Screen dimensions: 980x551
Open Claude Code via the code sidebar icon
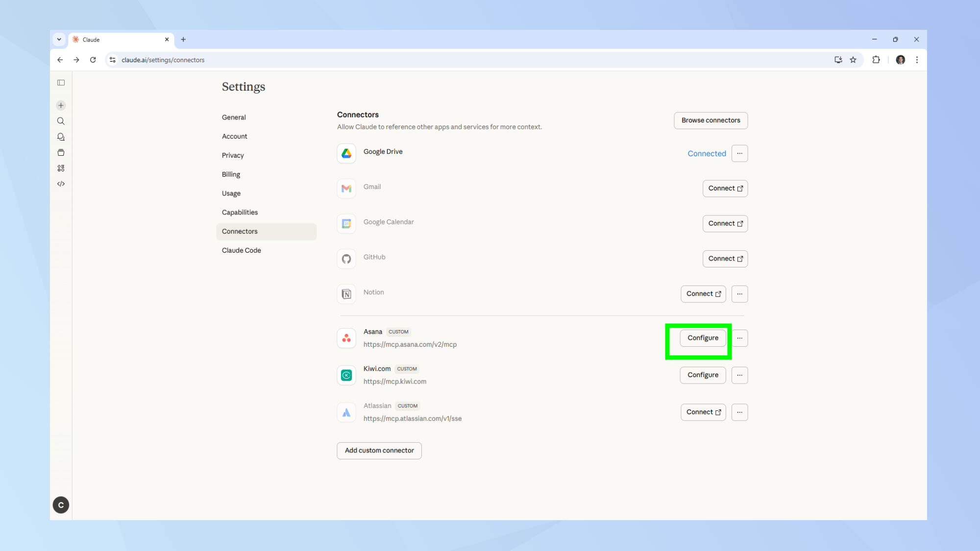pos(61,184)
